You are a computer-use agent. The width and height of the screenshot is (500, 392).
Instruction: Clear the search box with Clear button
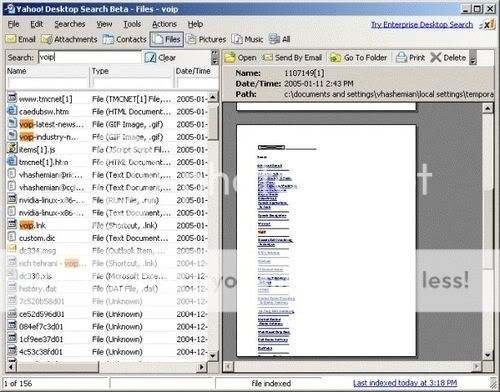point(160,58)
